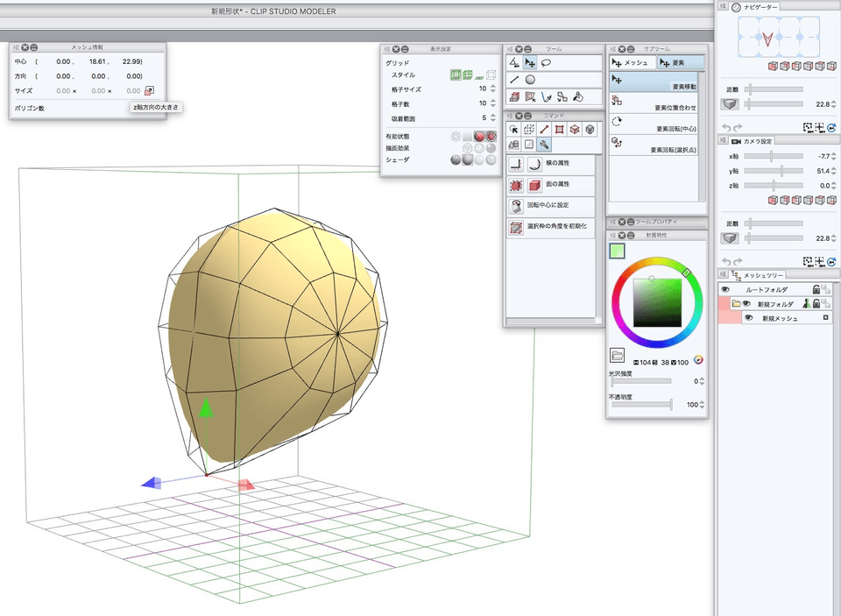This screenshot has height=616, width=841.
Task: Click the 中心 y value 18.61 field
Action: (x=97, y=61)
